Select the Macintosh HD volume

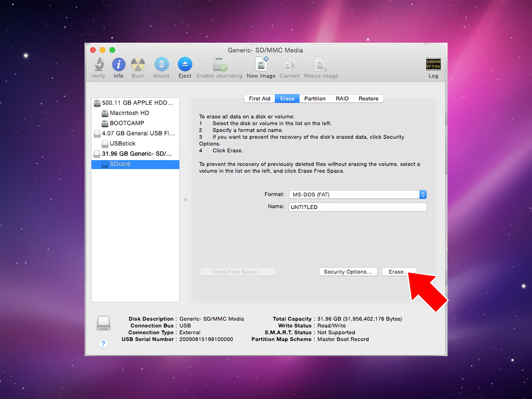pos(129,113)
